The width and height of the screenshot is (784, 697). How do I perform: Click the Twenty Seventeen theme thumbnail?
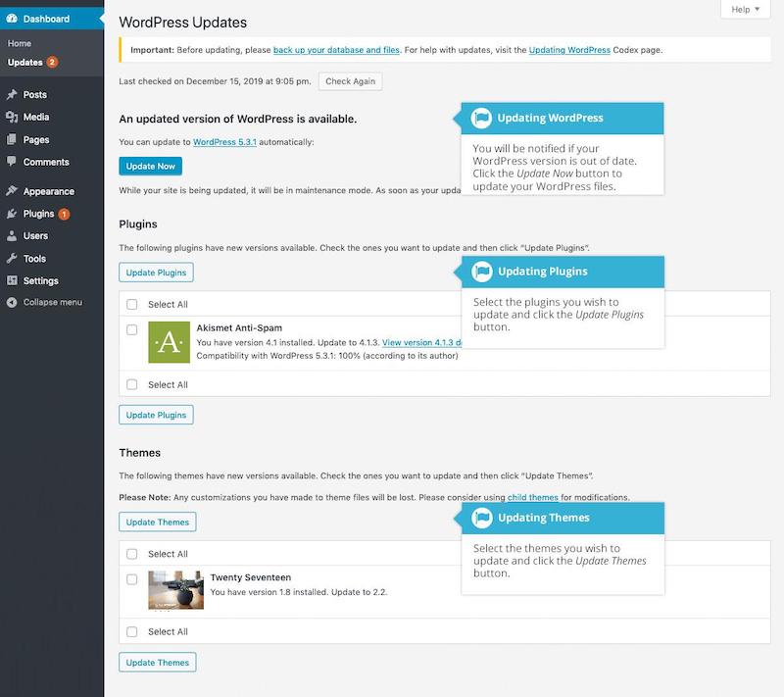[176, 590]
